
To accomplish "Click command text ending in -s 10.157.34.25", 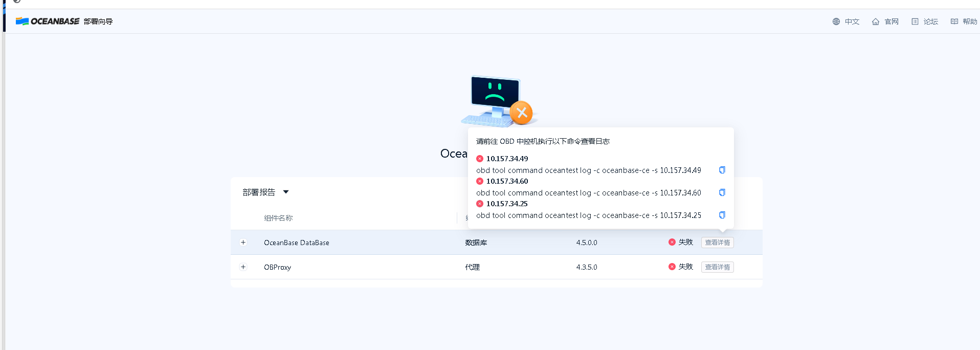I will pos(589,215).
